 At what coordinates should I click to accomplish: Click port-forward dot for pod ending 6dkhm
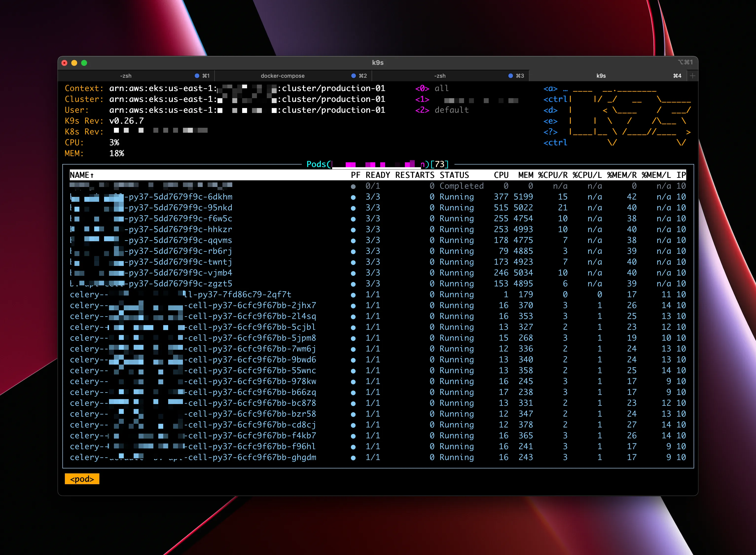(353, 198)
